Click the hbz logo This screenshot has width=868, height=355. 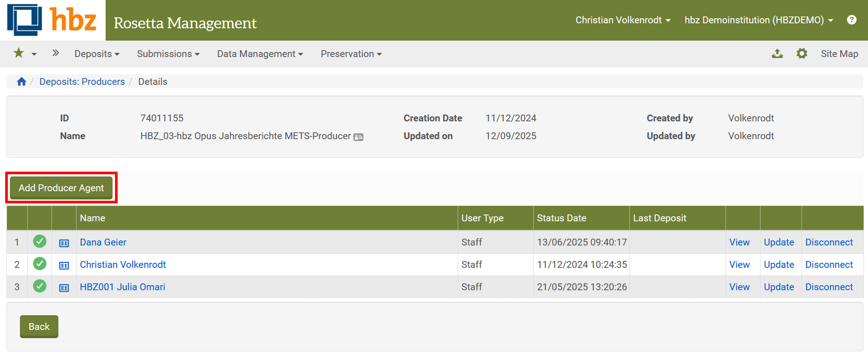(x=52, y=20)
